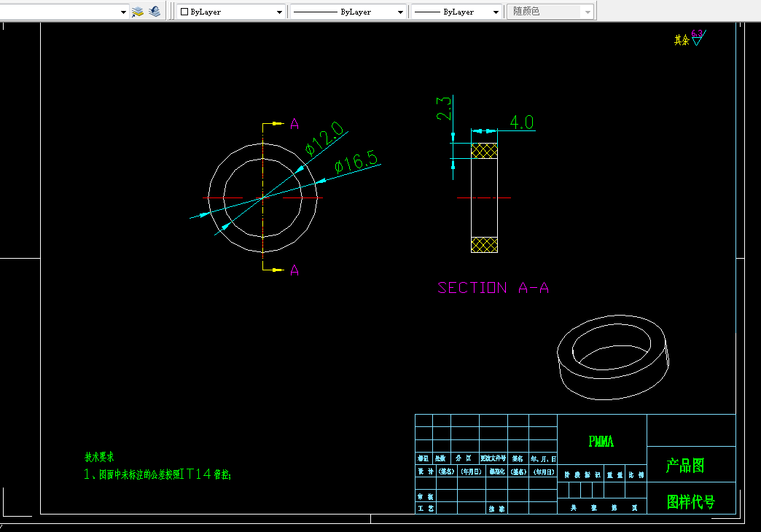
Task: Click the Make Object's Layer Current icon
Action: [138, 12]
